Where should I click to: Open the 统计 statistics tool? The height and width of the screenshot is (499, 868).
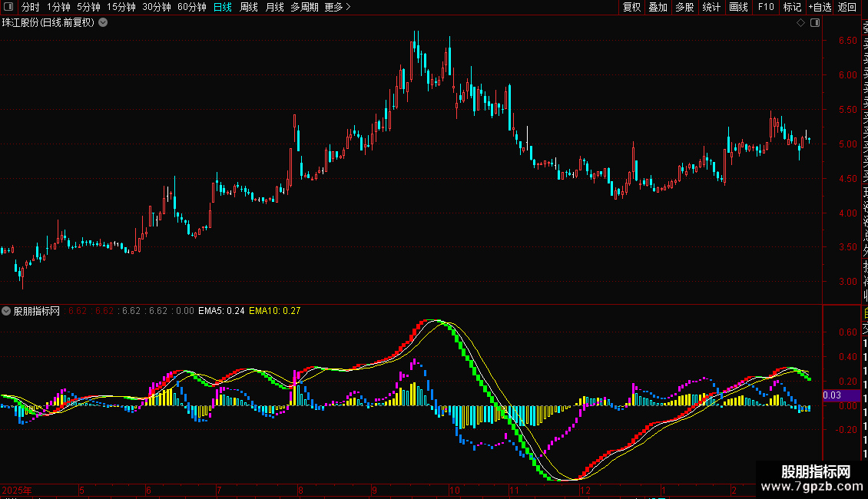[711, 7]
